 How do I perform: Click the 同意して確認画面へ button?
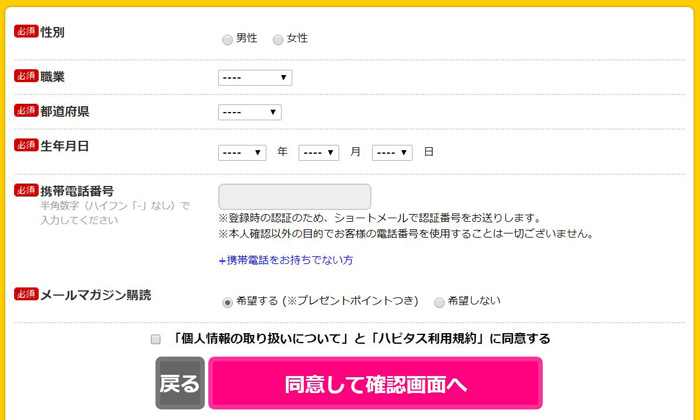click(375, 383)
